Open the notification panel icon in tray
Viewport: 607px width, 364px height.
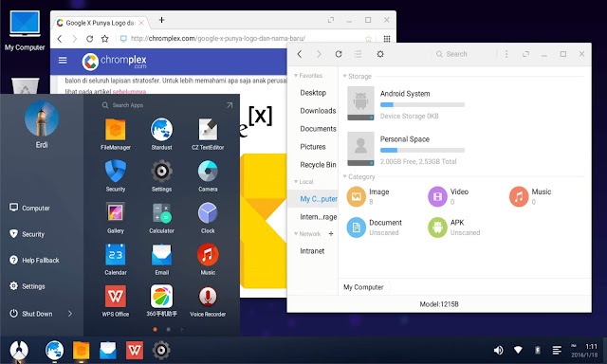(557, 351)
